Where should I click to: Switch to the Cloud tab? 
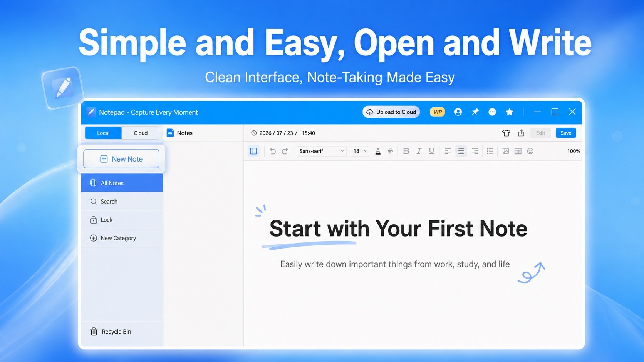click(141, 133)
